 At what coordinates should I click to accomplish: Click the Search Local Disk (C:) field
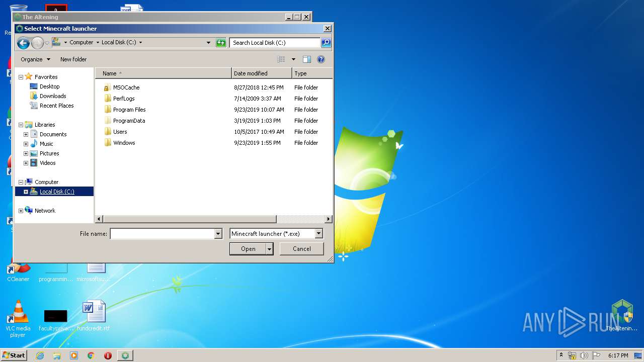point(275,43)
